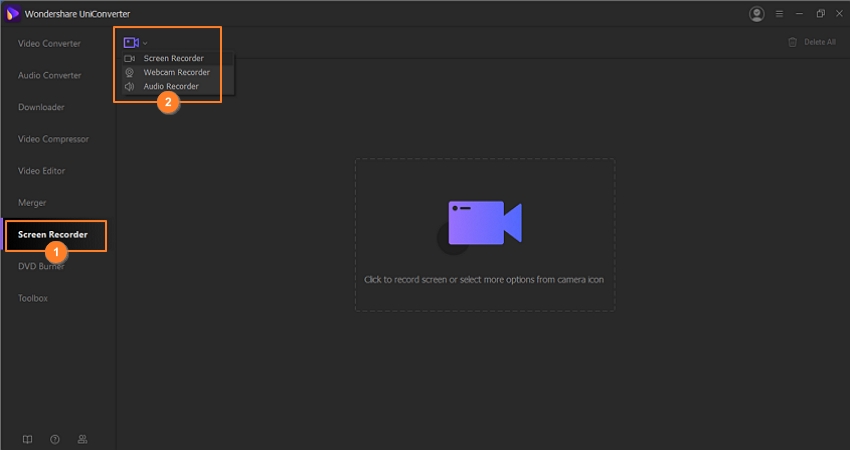Open the Audio Converter section
This screenshot has height=450, width=850.
click(49, 75)
